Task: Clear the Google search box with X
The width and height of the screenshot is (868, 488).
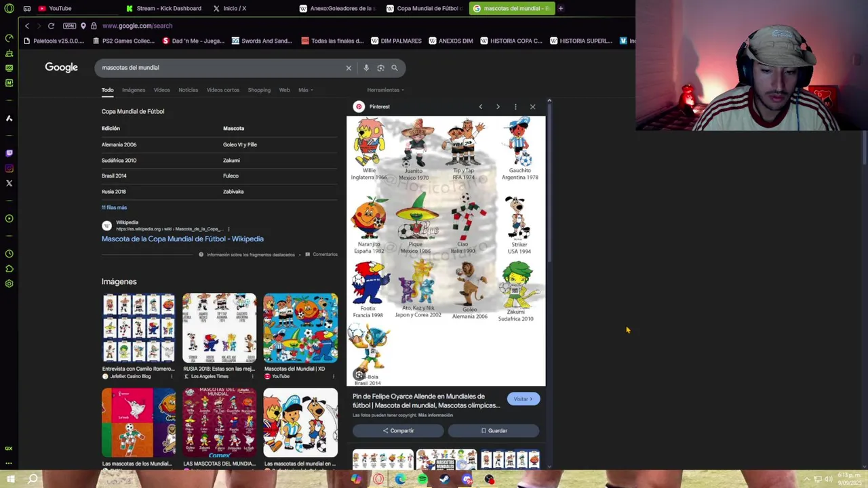Action: pos(349,68)
